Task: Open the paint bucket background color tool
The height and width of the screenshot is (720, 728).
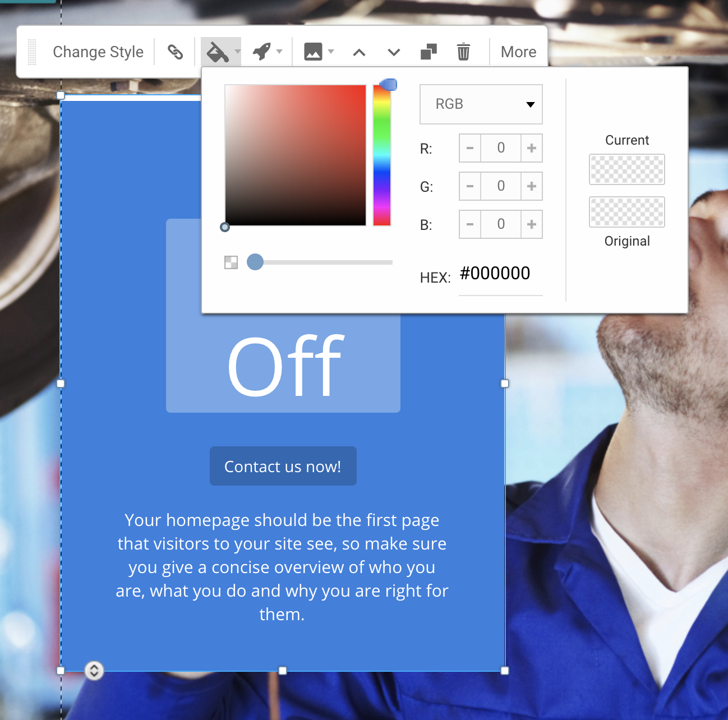Action: tap(217, 52)
